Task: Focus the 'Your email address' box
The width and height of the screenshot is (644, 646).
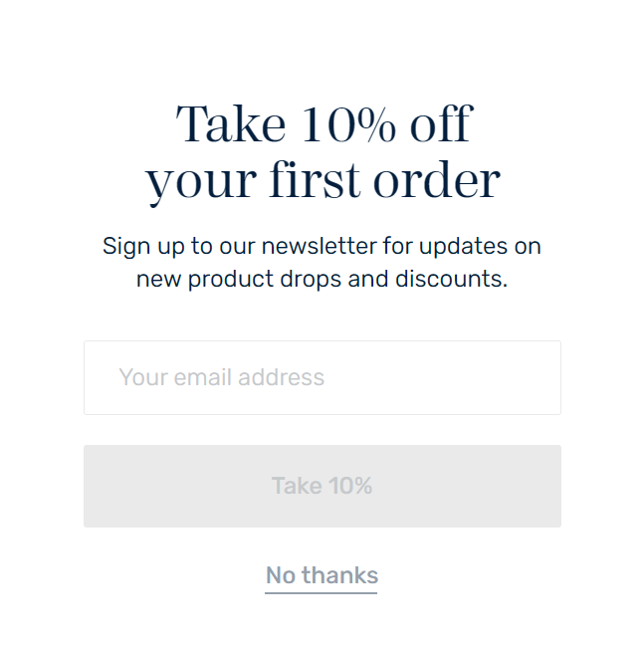Action: 322,377
